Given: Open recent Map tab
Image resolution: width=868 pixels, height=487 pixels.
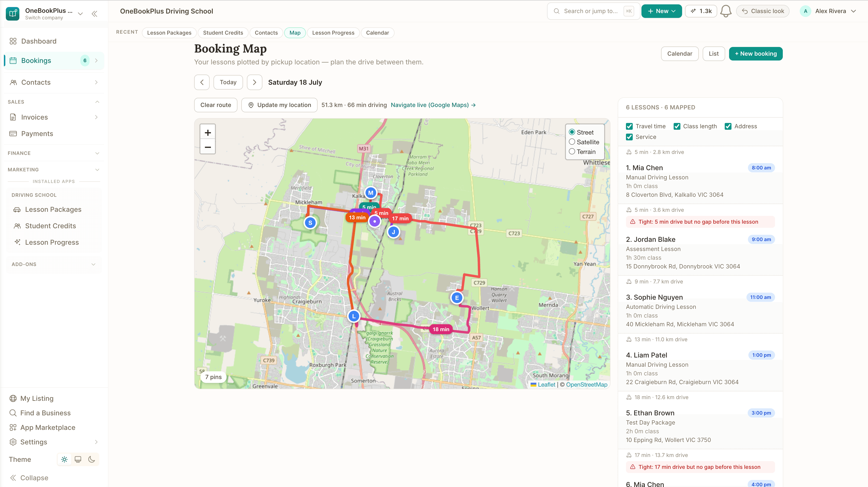Looking at the screenshot, I should coord(295,33).
